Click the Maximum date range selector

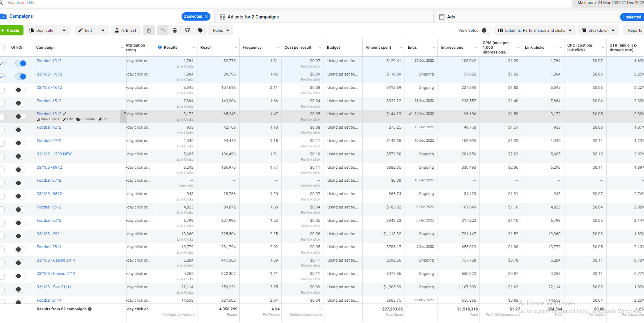[609, 3]
